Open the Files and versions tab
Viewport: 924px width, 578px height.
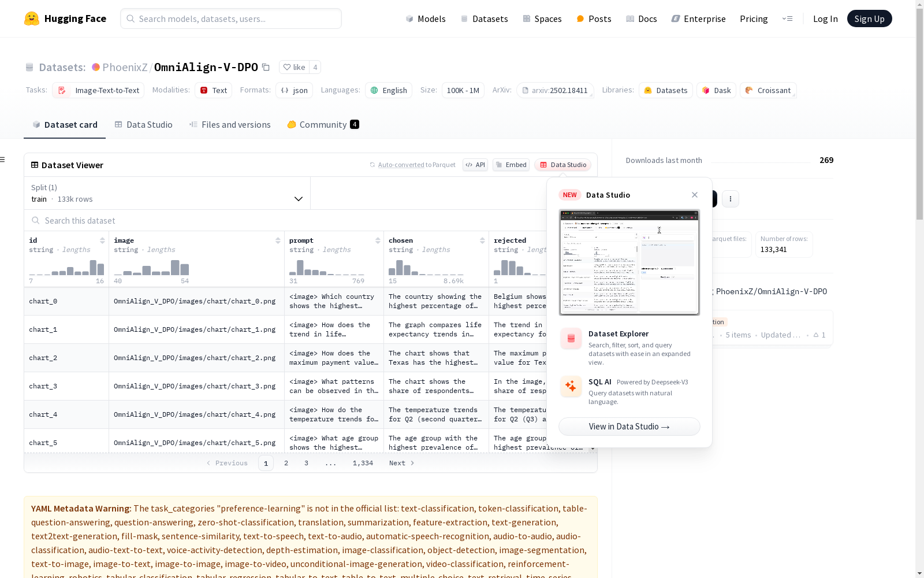coord(230,125)
